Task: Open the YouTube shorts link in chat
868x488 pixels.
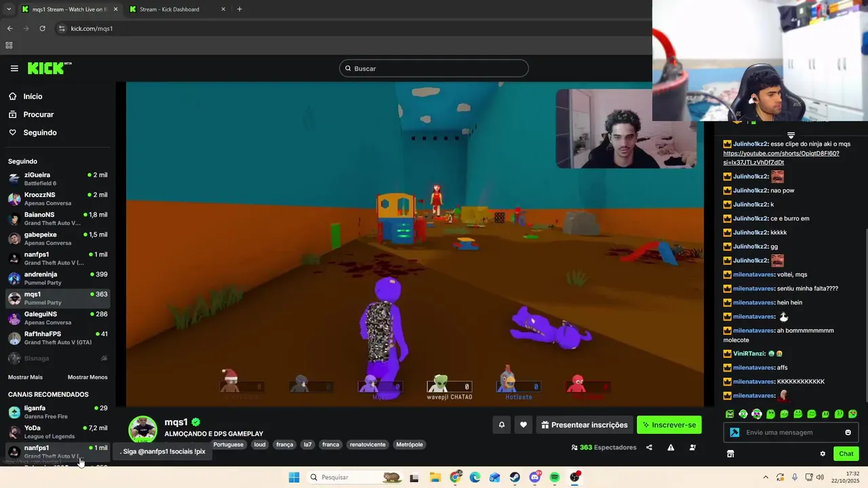Action: pos(781,158)
